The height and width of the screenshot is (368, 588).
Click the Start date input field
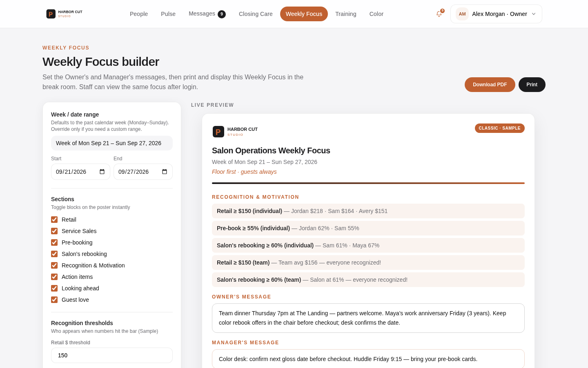click(x=80, y=172)
